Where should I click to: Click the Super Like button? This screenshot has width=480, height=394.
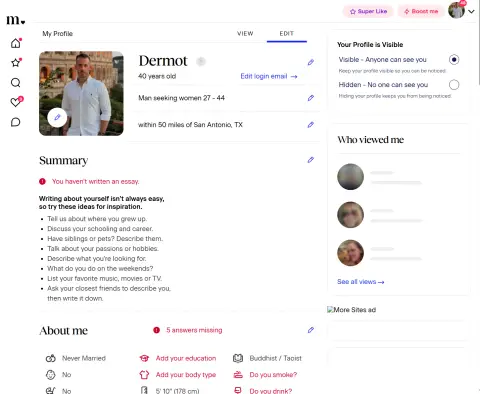coord(368,11)
